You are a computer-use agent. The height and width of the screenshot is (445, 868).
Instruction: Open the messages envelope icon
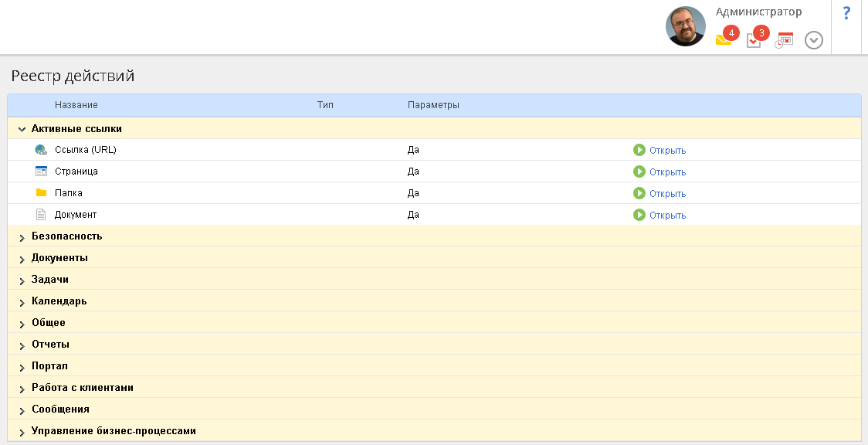pyautogui.click(x=724, y=40)
